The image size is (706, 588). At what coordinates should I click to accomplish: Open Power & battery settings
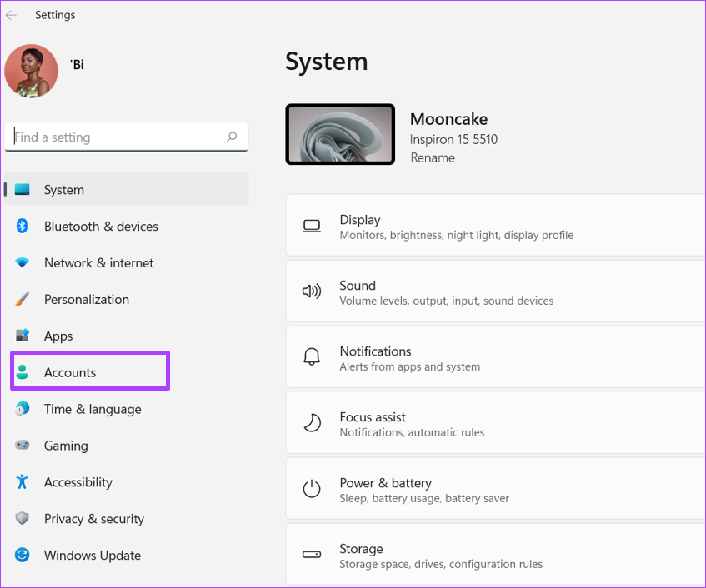(x=495, y=490)
